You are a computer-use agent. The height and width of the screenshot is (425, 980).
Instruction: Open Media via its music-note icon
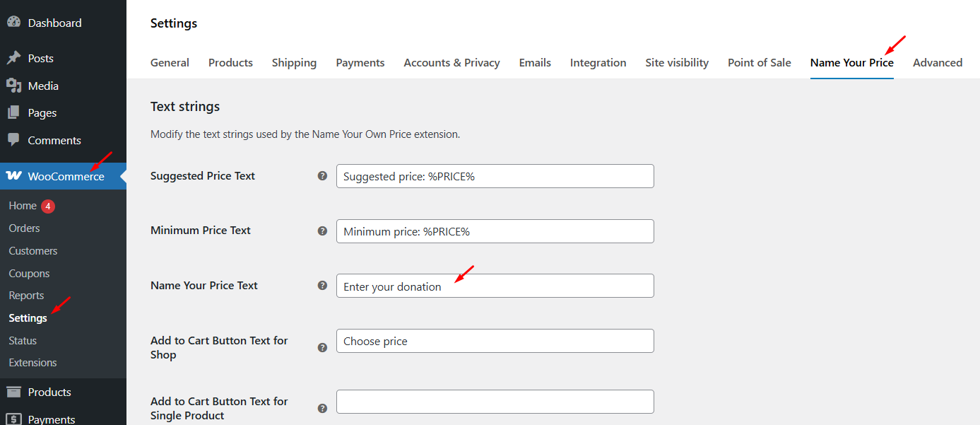[x=14, y=85]
